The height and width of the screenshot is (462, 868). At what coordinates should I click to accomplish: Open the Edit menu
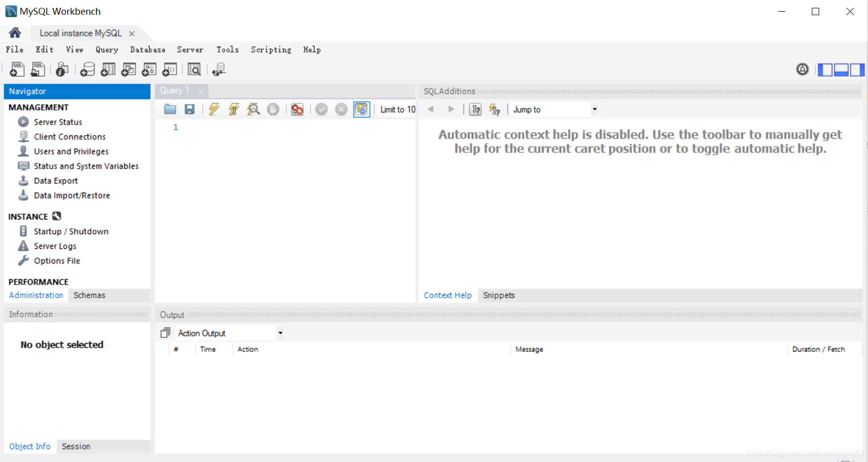pos(44,49)
